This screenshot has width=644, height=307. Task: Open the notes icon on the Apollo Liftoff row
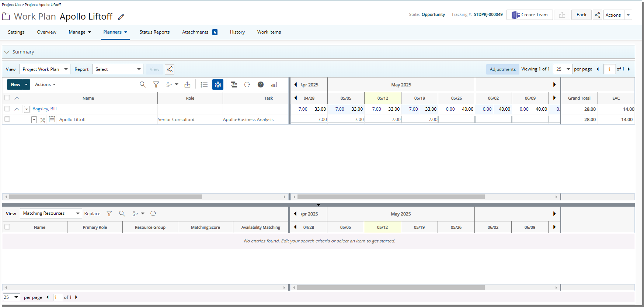pos(52,119)
